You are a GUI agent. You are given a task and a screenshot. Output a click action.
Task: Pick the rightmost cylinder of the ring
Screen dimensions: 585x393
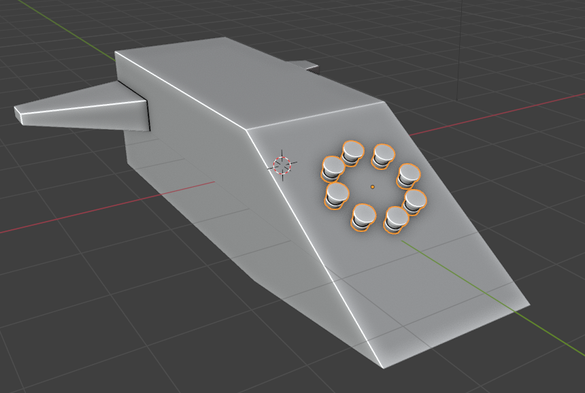coord(414,202)
